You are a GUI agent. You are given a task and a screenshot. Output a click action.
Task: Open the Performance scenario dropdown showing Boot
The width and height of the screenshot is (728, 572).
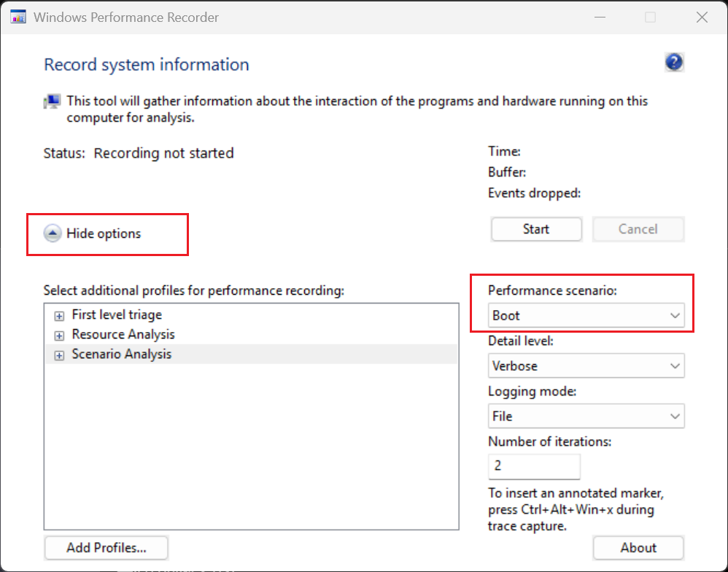coord(586,316)
